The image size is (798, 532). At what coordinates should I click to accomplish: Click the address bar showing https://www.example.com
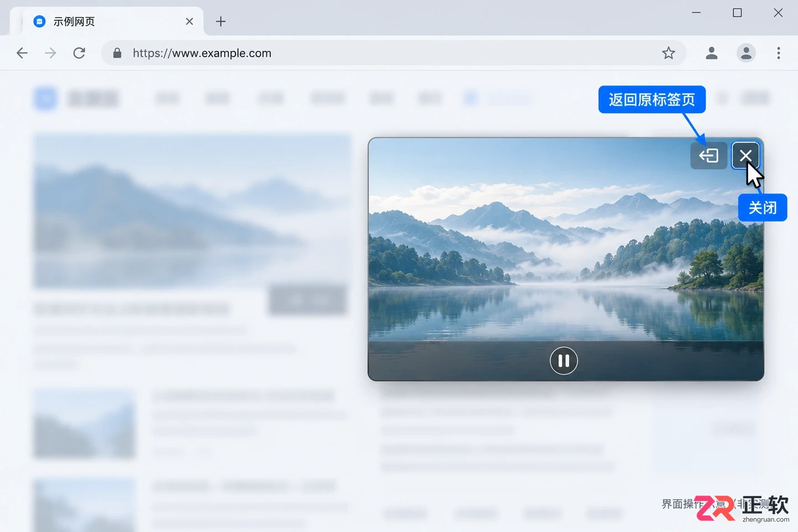point(393,53)
